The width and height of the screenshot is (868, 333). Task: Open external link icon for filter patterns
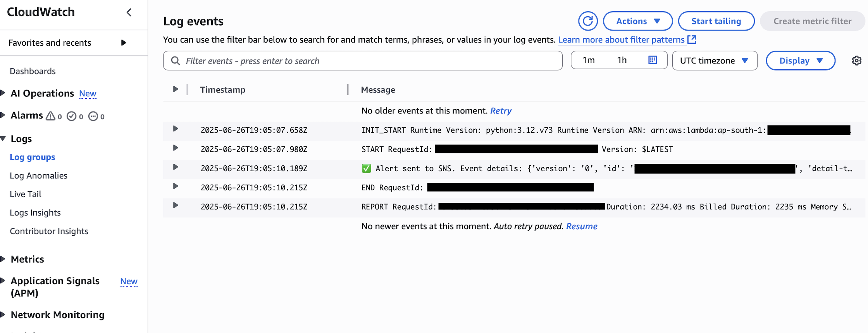click(692, 39)
